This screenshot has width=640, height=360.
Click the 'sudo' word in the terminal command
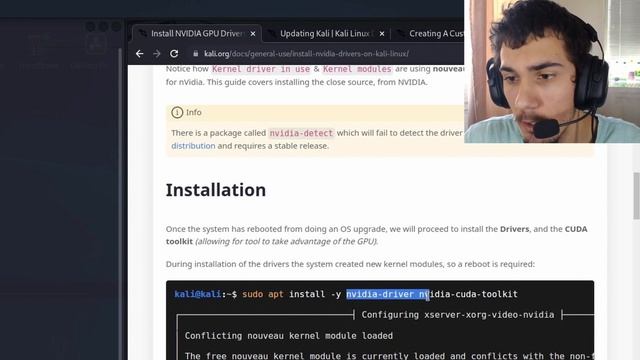pos(252,294)
